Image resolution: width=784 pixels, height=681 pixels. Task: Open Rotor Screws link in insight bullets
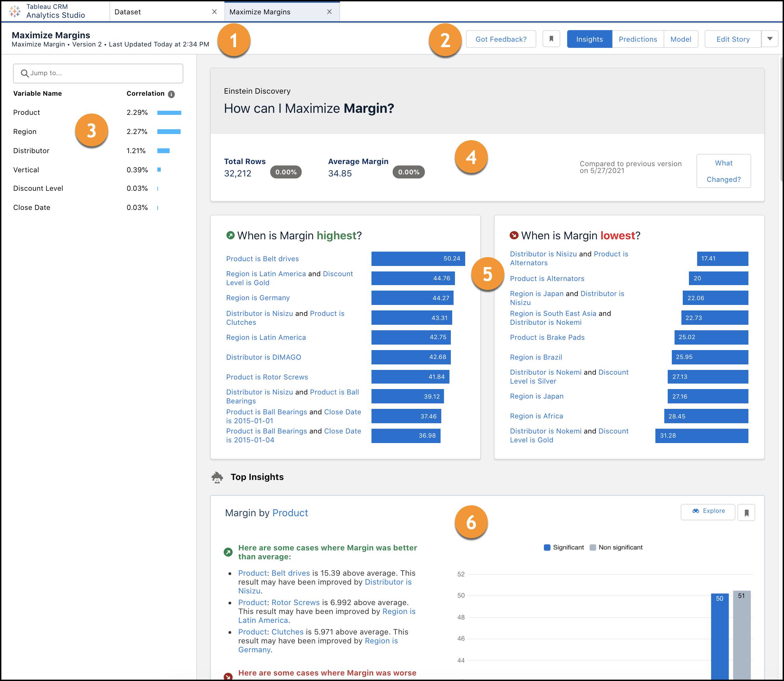point(296,602)
